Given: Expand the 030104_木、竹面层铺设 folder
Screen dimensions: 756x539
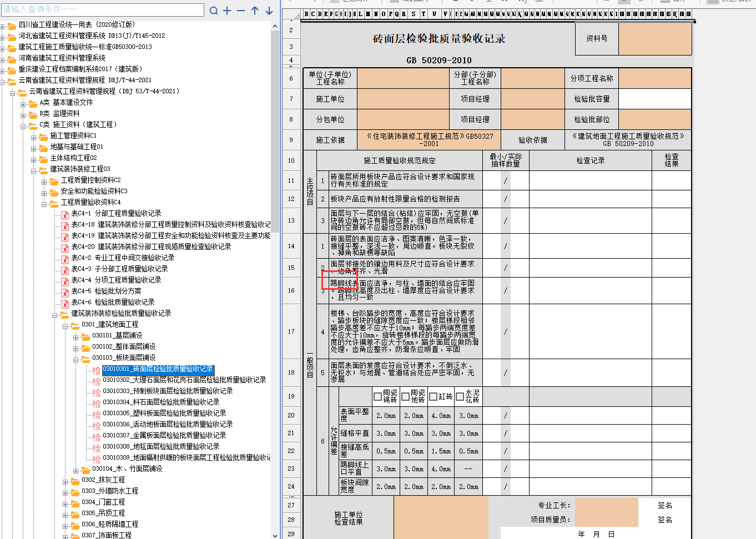Looking at the screenshot, I should [x=76, y=470].
